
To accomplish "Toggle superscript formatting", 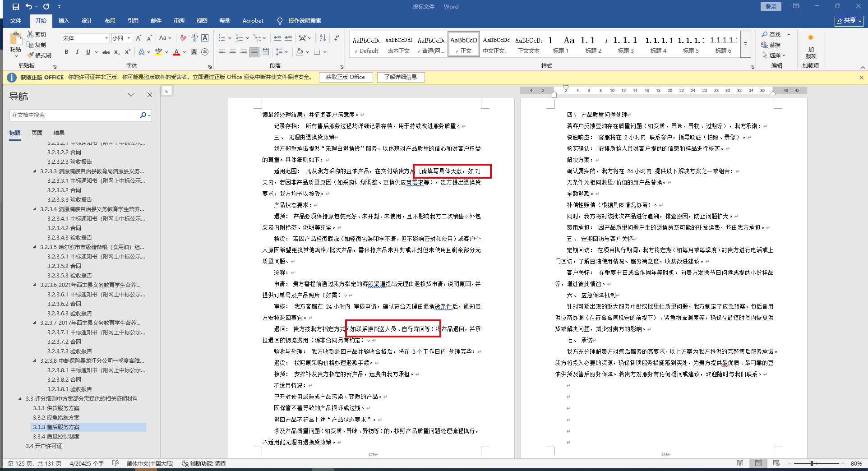I will click(x=128, y=52).
